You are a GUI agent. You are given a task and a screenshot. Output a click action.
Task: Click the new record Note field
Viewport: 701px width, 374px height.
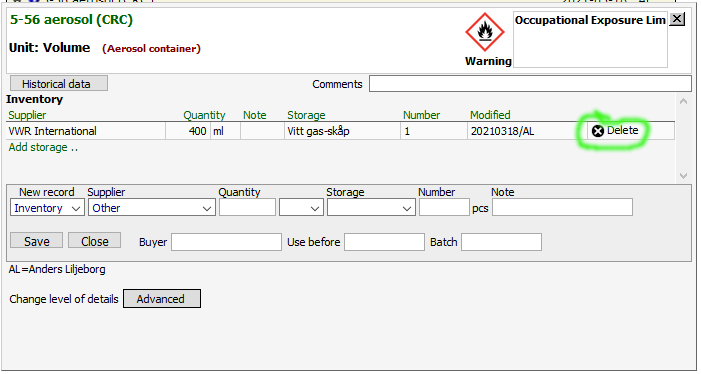tap(562, 208)
